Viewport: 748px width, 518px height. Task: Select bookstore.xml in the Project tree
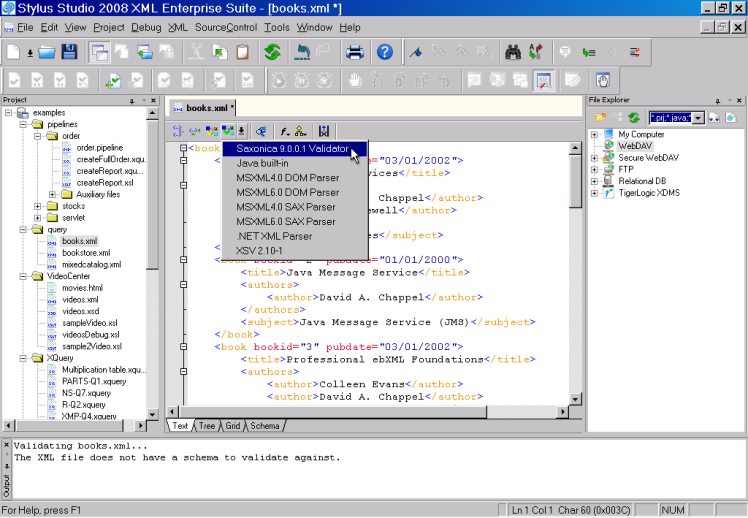click(86, 253)
